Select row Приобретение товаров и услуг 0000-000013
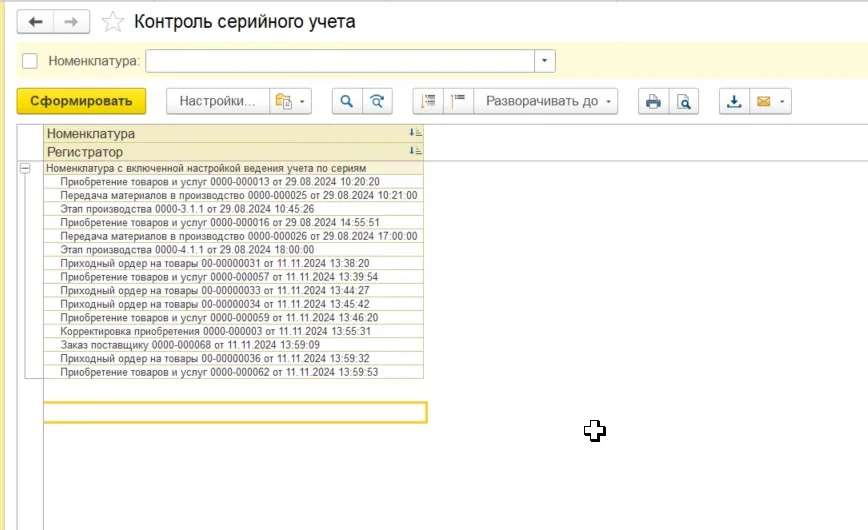868x530 pixels. click(234, 182)
